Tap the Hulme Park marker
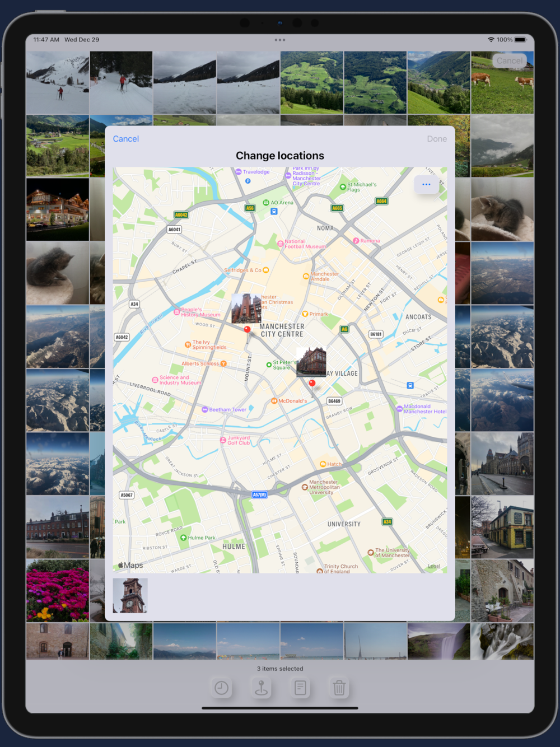The image size is (560, 747). 183,538
